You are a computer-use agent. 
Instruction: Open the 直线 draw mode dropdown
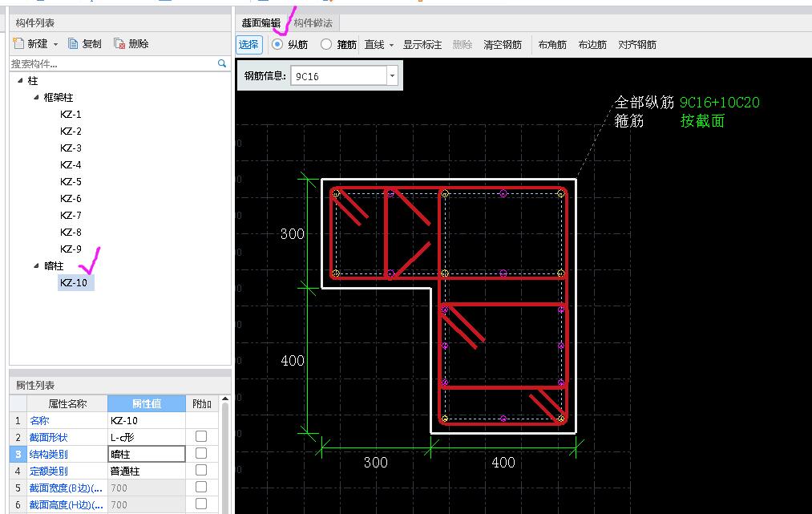coord(391,45)
